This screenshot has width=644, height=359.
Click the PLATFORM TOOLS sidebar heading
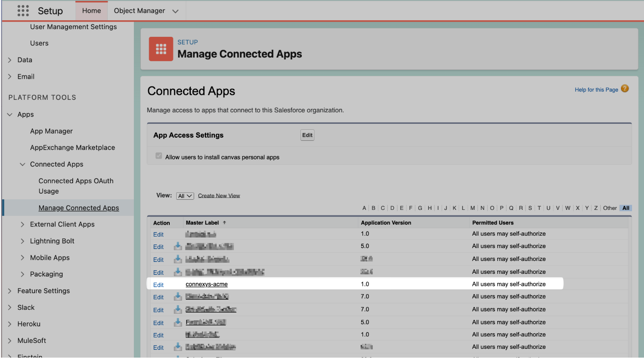click(x=42, y=98)
